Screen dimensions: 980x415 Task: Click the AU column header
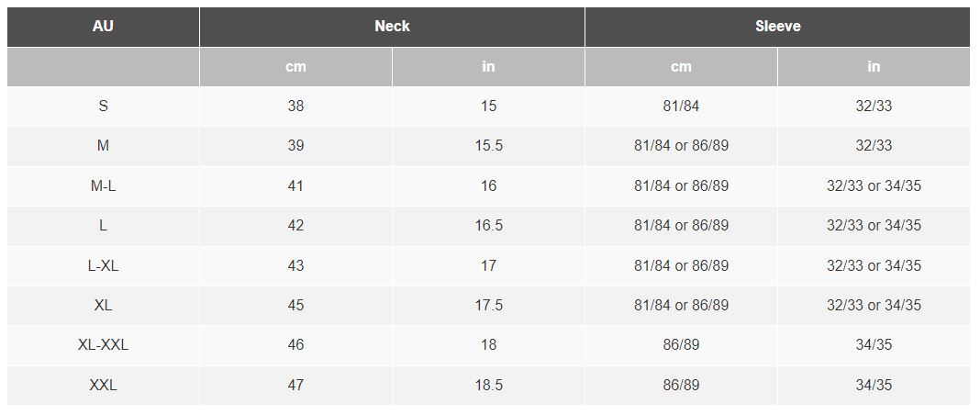coord(103,27)
